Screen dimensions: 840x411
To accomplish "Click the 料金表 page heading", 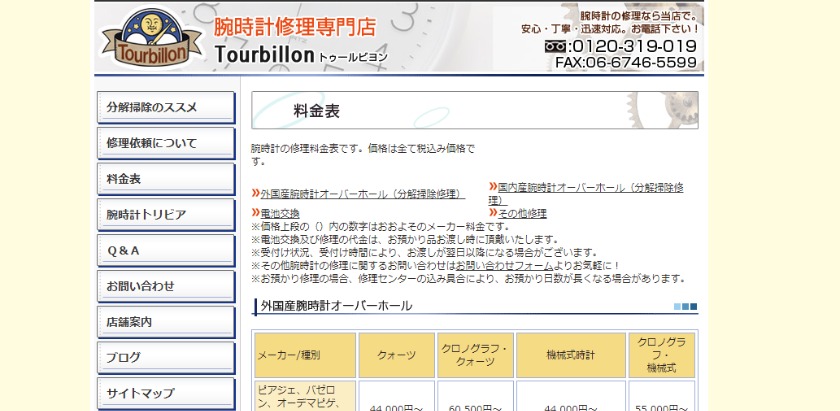I will click(317, 111).
